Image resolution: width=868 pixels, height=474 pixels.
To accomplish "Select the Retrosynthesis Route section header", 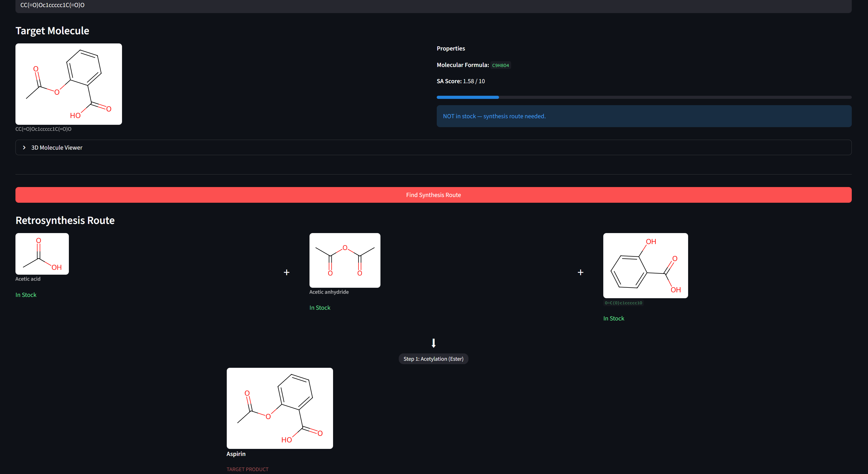I will point(65,220).
